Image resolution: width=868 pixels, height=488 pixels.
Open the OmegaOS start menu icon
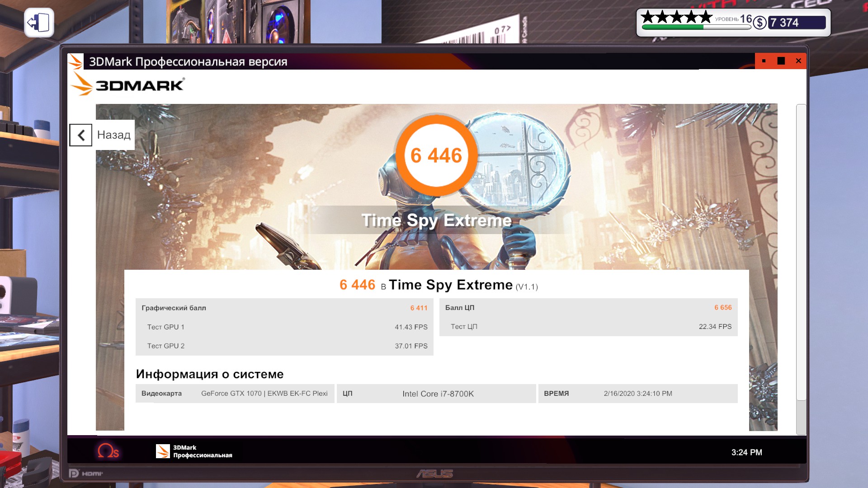coord(108,451)
